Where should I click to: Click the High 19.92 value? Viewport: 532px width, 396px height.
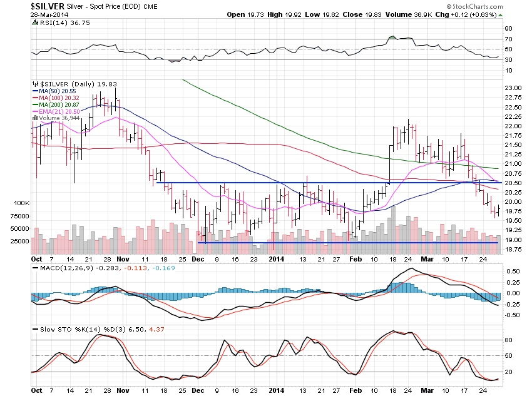(284, 14)
